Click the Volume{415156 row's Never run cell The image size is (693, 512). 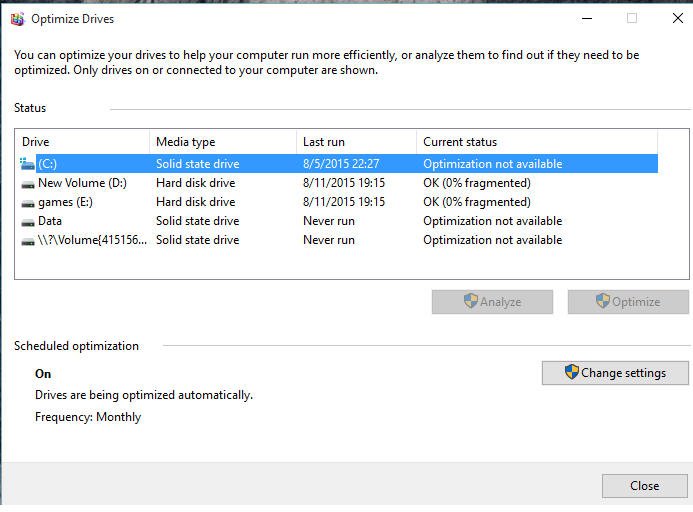tap(329, 240)
